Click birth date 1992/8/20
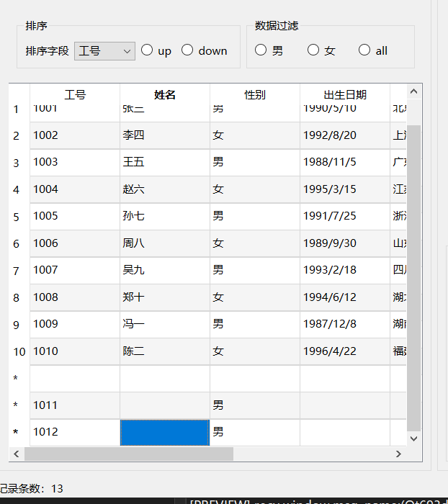 click(x=345, y=135)
